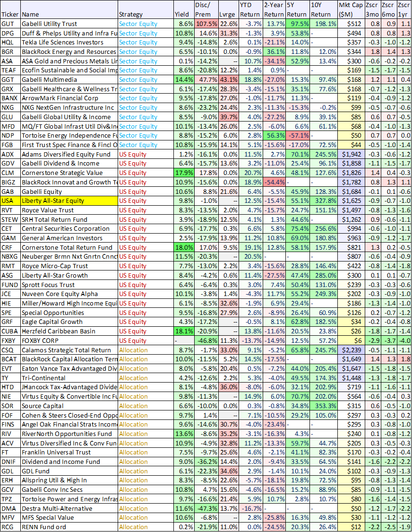This screenshot has width=412, height=532.
Task: Select the $2,239 market cap cell
Action: (x=351, y=350)
